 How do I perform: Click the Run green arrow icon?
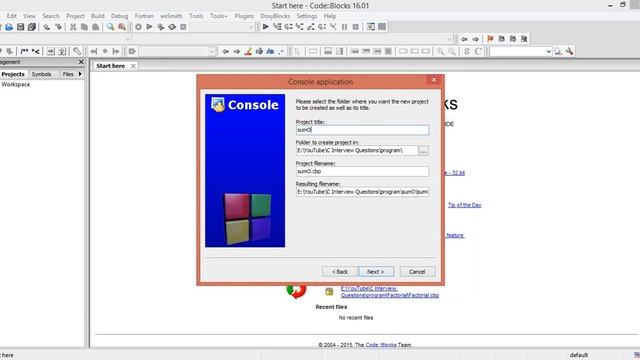click(149, 27)
